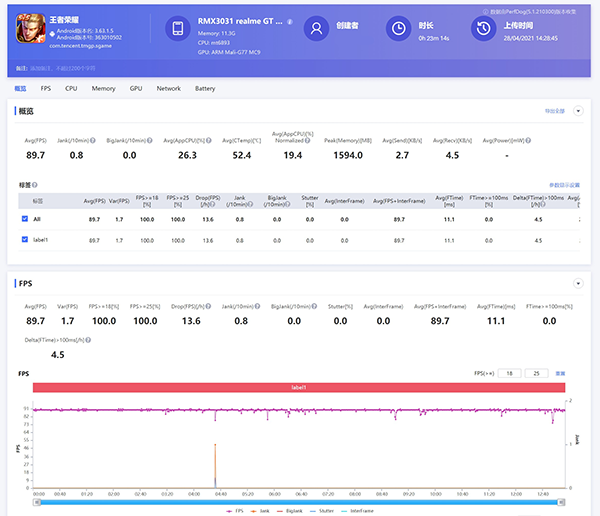
Task: Click the upload time history icon
Action: tap(482, 30)
